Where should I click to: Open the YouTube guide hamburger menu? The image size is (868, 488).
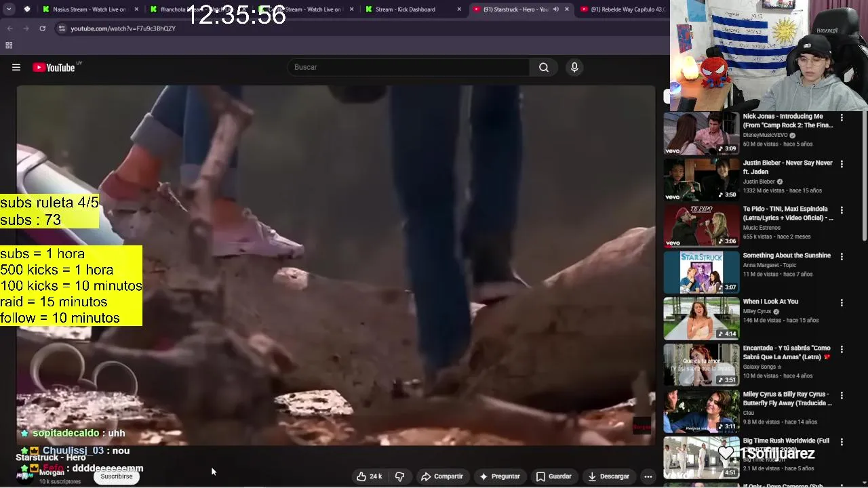[x=16, y=67]
